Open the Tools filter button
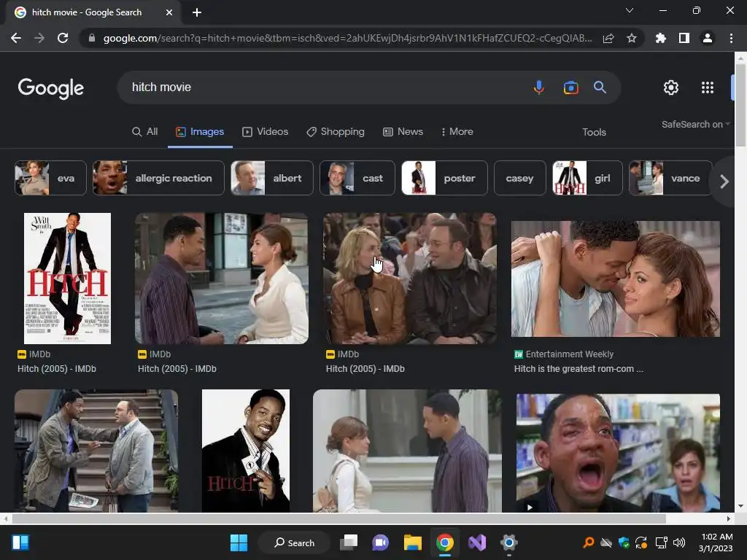Image resolution: width=747 pixels, height=560 pixels. coord(594,133)
